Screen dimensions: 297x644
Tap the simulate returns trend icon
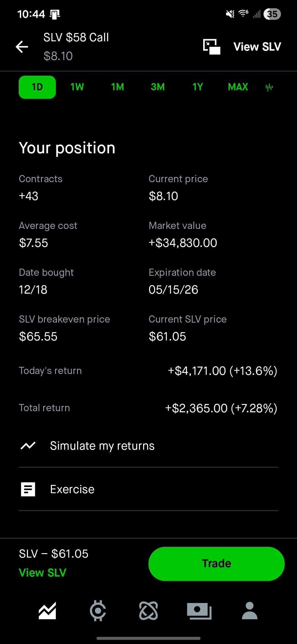[x=28, y=446]
